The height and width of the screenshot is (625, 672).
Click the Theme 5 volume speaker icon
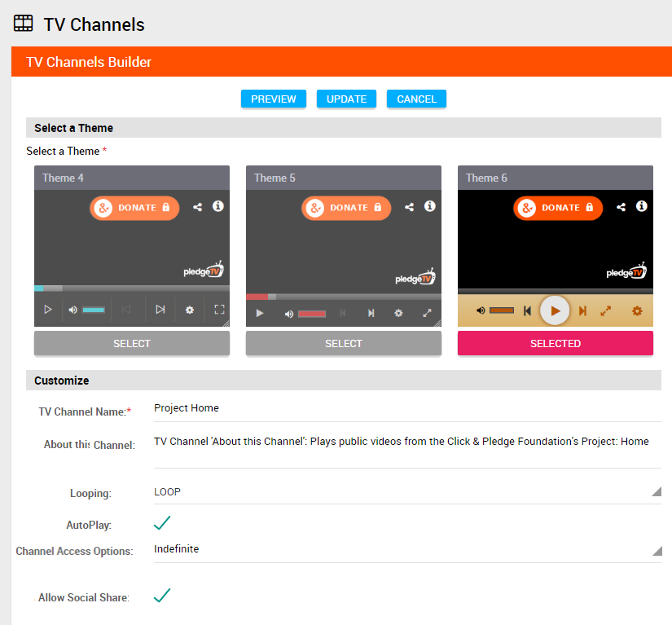(x=289, y=315)
